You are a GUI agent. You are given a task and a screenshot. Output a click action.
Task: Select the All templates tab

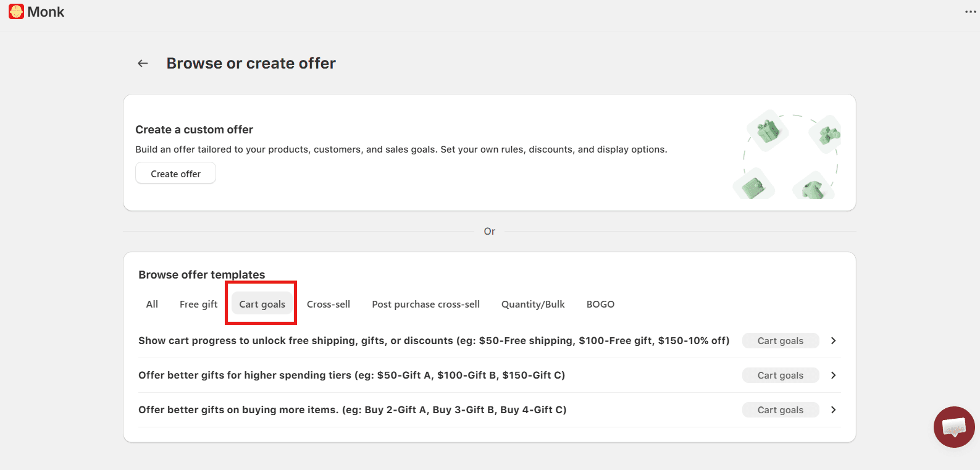[152, 304]
